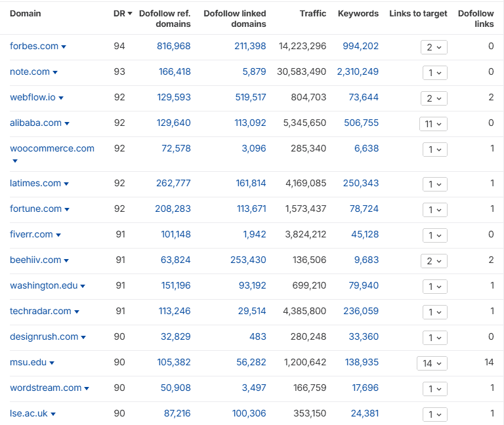Open fortune.com links to target dropdown
504x425 pixels.
[435, 210]
